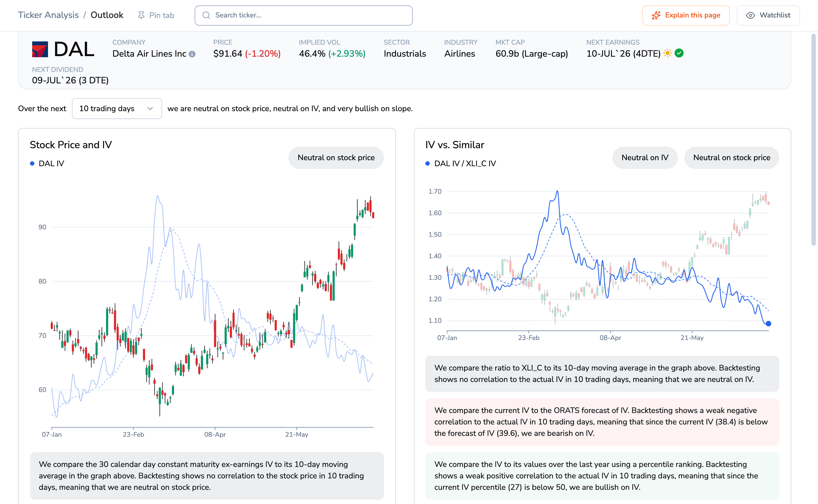Click the 1.70 y-axis label on IV ratio chart
Viewport: 818px width, 504px height.
pyautogui.click(x=435, y=191)
